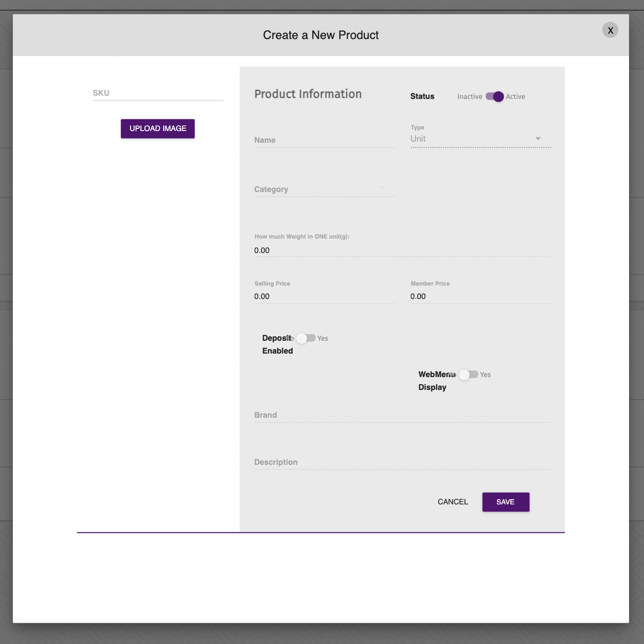Click the Inactive status label

(470, 97)
